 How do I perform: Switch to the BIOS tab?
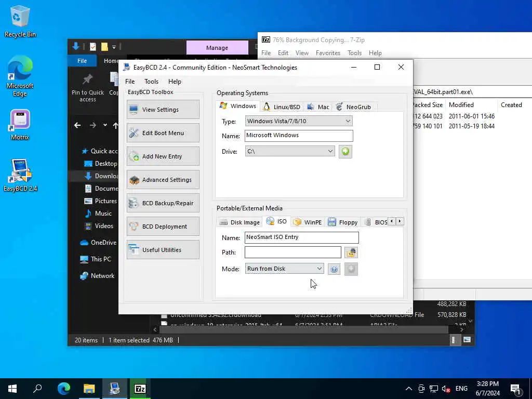tap(376, 222)
